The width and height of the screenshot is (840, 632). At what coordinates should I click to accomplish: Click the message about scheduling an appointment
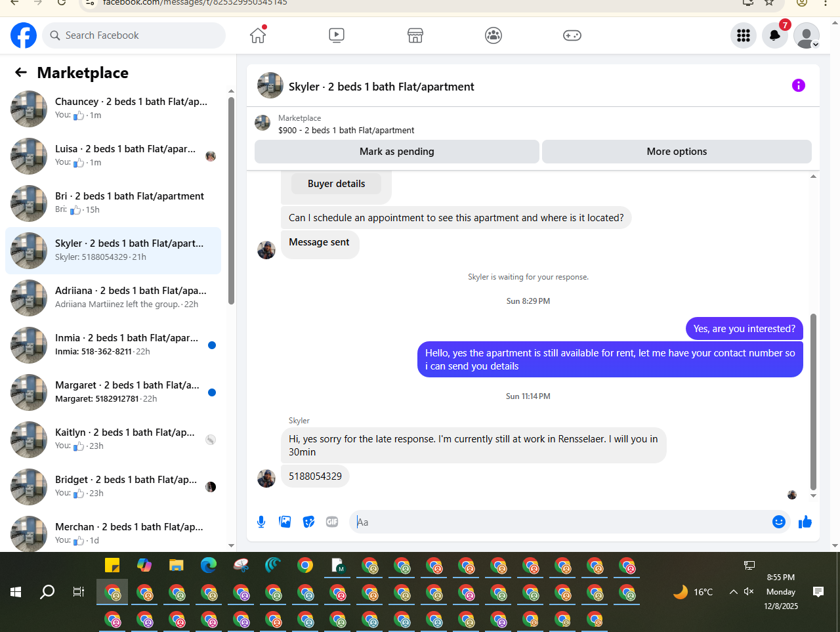(x=456, y=218)
